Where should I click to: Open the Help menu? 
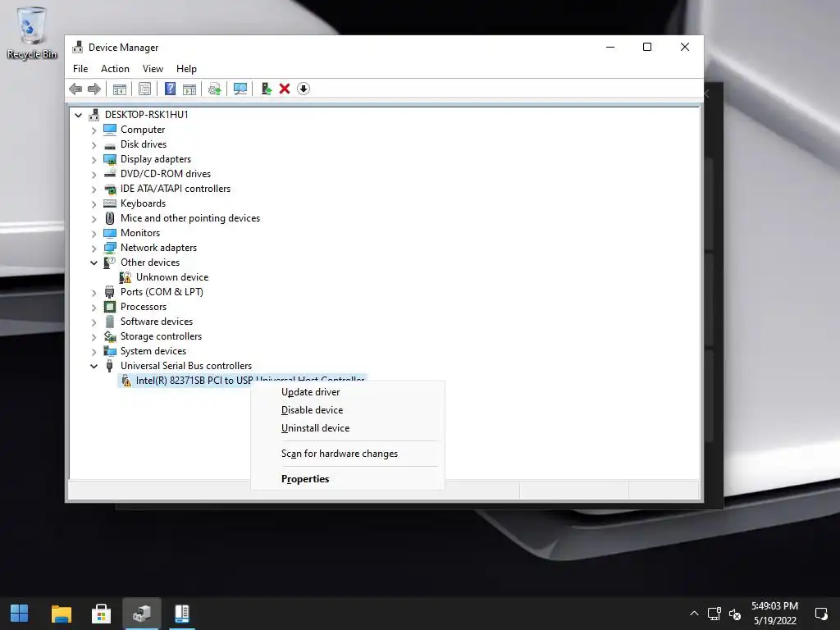186,69
